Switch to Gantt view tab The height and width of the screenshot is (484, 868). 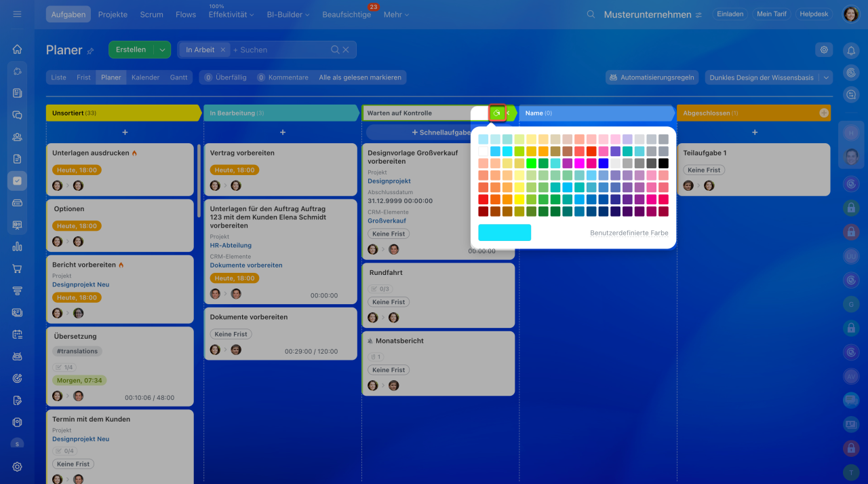pyautogui.click(x=179, y=77)
